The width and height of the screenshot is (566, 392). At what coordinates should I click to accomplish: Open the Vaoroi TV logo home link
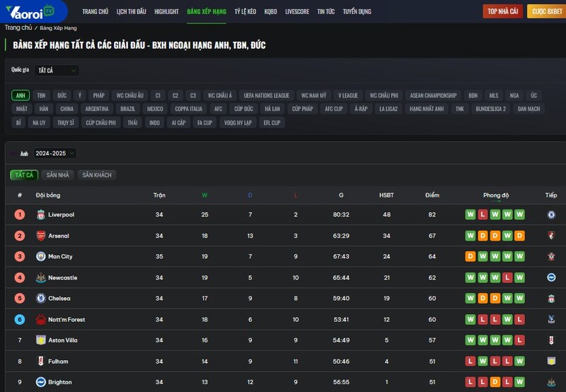pyautogui.click(x=30, y=11)
